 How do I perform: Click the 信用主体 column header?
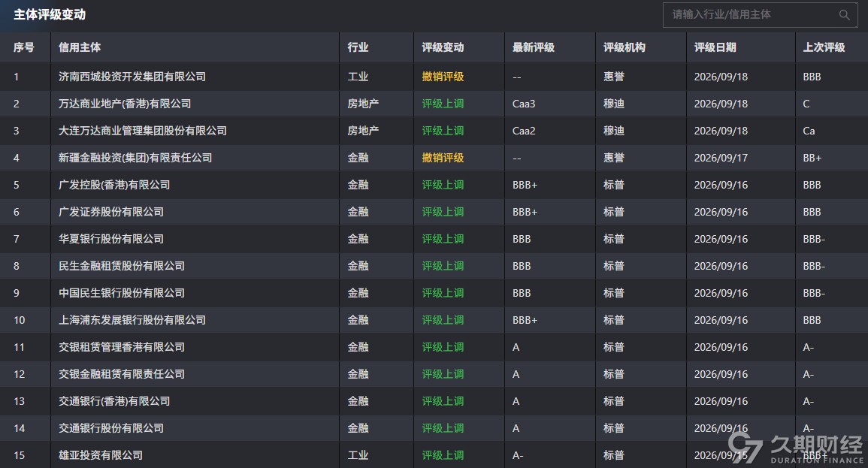coord(80,47)
